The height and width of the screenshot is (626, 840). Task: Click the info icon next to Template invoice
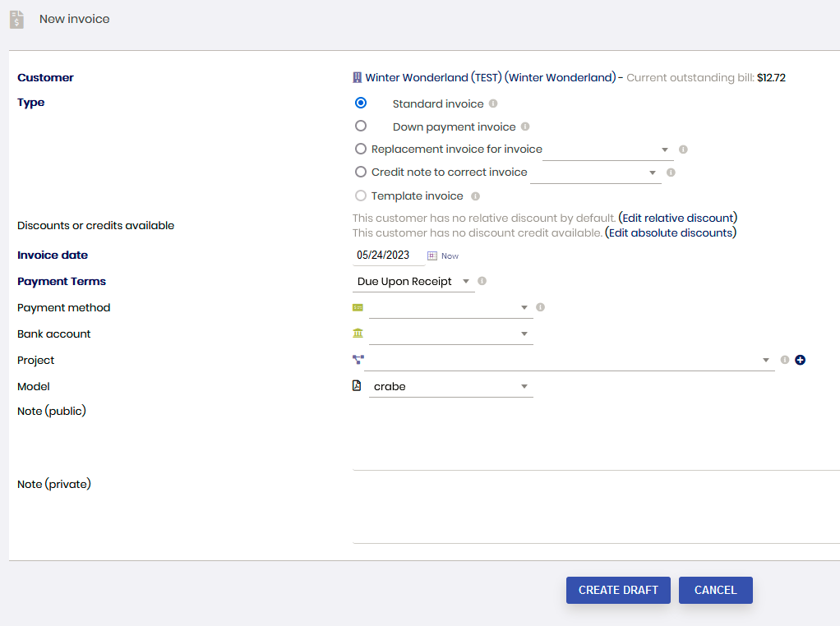point(475,196)
